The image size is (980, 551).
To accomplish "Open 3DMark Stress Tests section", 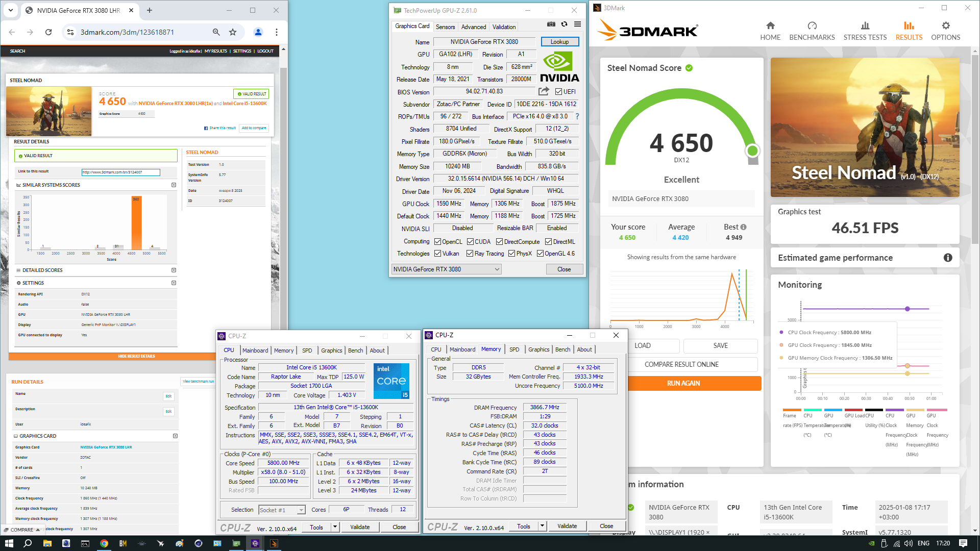I will [865, 31].
